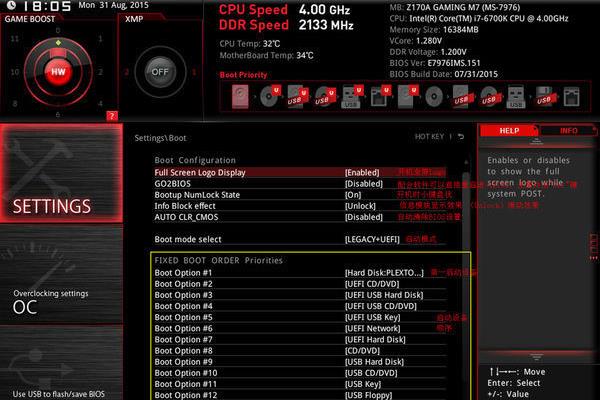Select the legacy USB CD/DVD boot icon
The width and height of the screenshot is (600, 400).
point(489,96)
